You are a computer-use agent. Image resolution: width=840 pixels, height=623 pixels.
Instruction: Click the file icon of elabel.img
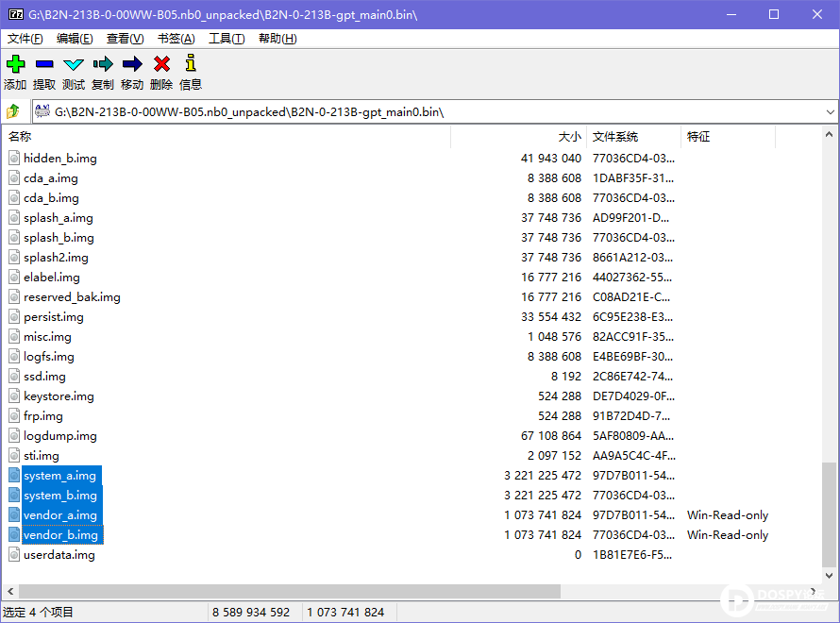[x=14, y=277]
